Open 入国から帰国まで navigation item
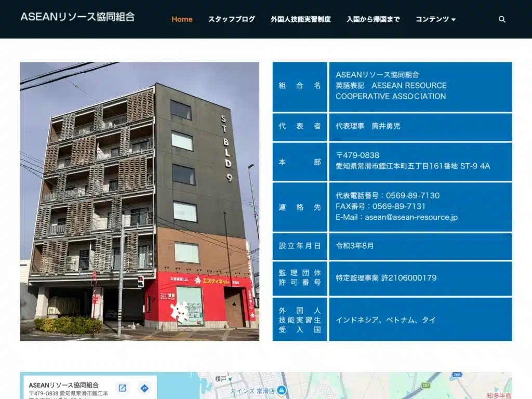 tap(373, 19)
